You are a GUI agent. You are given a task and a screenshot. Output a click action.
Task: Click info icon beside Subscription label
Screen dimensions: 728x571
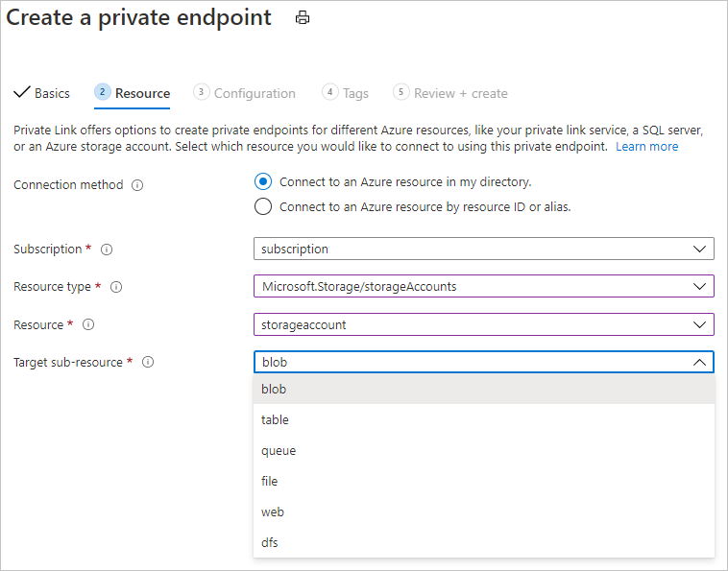(x=107, y=250)
